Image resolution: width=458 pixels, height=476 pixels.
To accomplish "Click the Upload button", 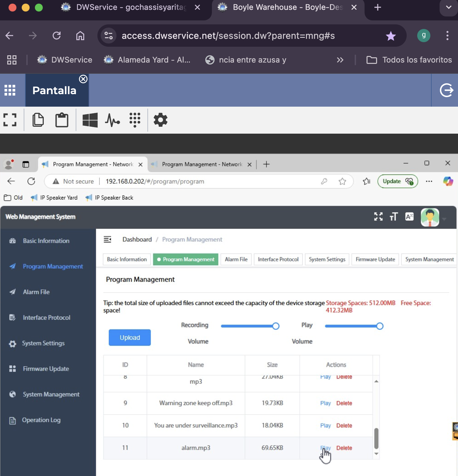I will coord(130,337).
